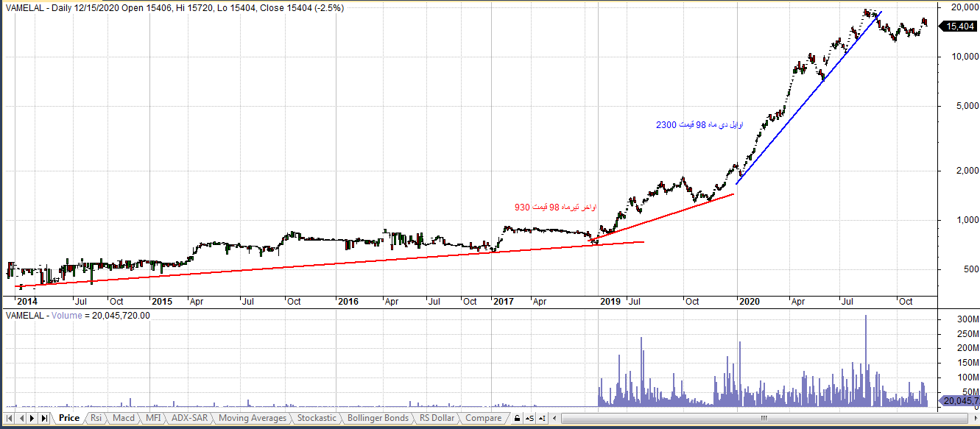
Task: Switch to the ADX-SAR tab
Action: [189, 418]
